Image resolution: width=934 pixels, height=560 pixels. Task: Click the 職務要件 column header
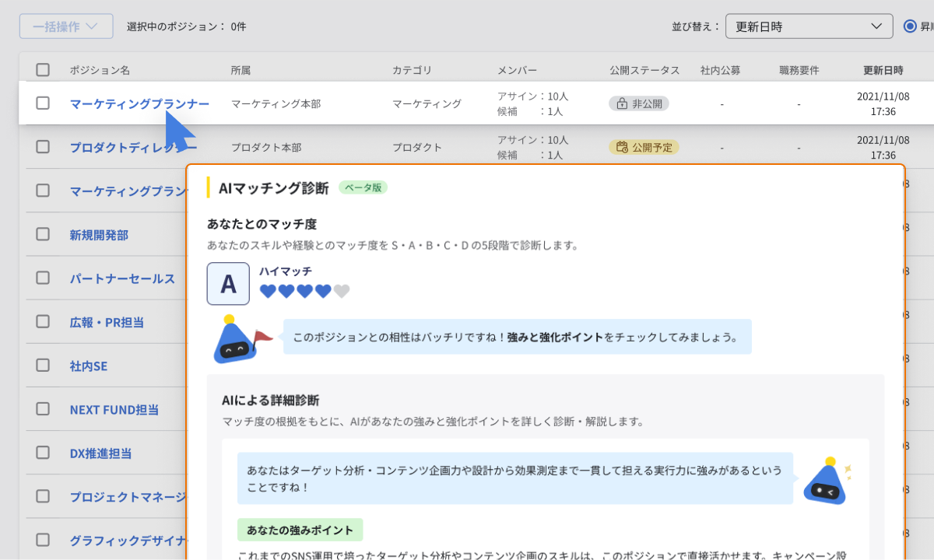799,70
